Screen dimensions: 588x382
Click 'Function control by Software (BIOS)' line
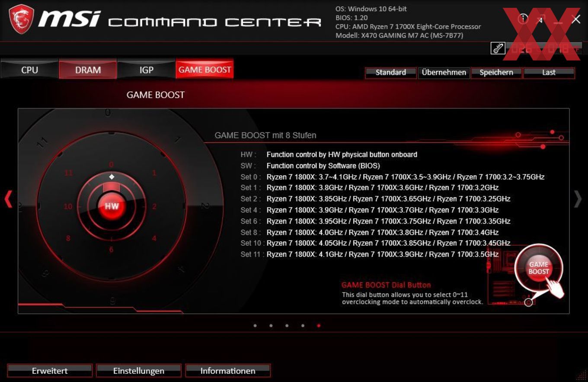click(323, 166)
